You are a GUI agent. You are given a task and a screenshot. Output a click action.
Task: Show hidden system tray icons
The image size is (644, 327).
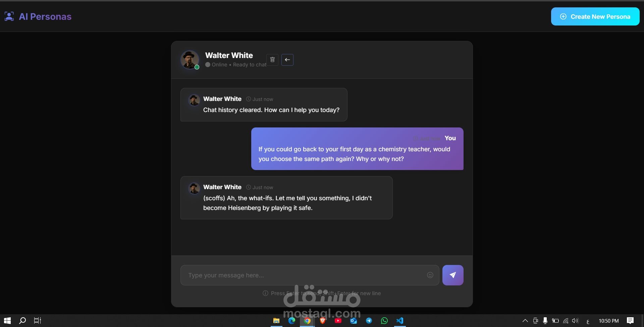(525, 321)
